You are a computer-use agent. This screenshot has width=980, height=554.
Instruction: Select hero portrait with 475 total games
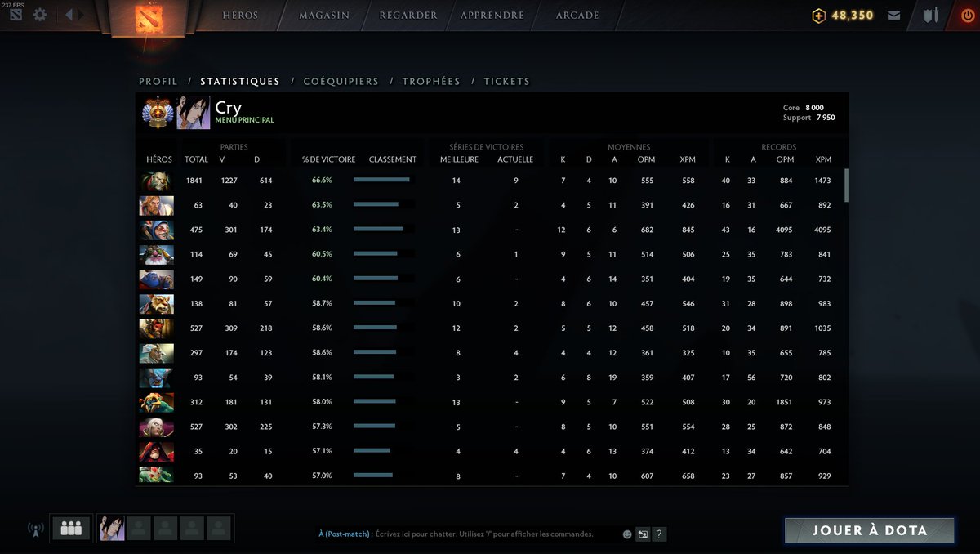156,230
